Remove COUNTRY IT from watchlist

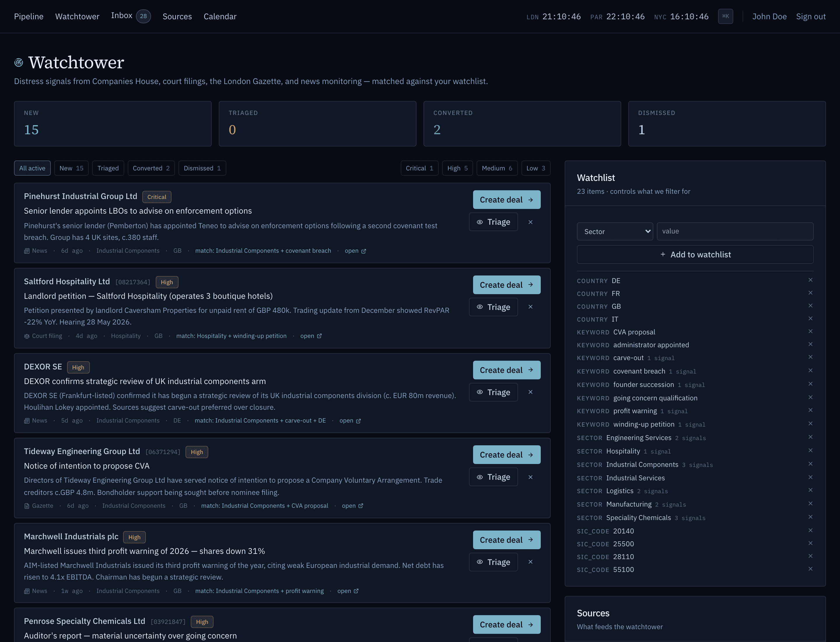(810, 319)
